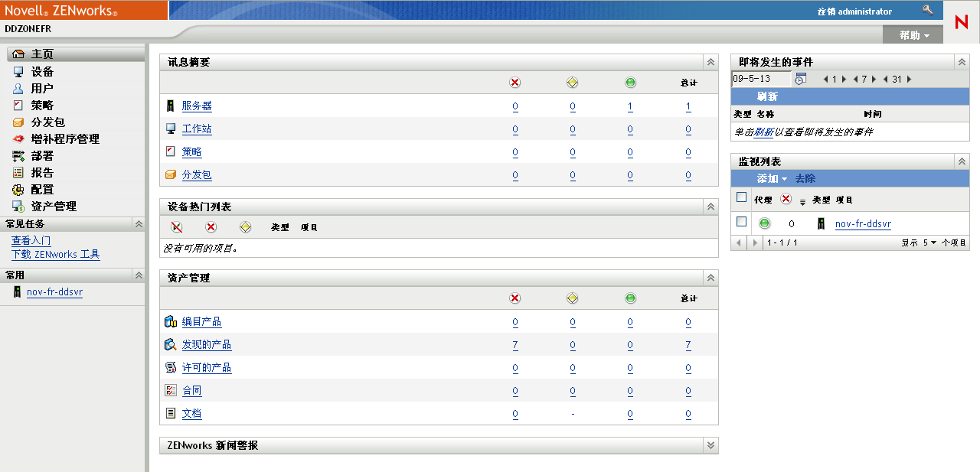Click the user icon beside 用户
Screen dimensions: 980x472
[x=19, y=88]
